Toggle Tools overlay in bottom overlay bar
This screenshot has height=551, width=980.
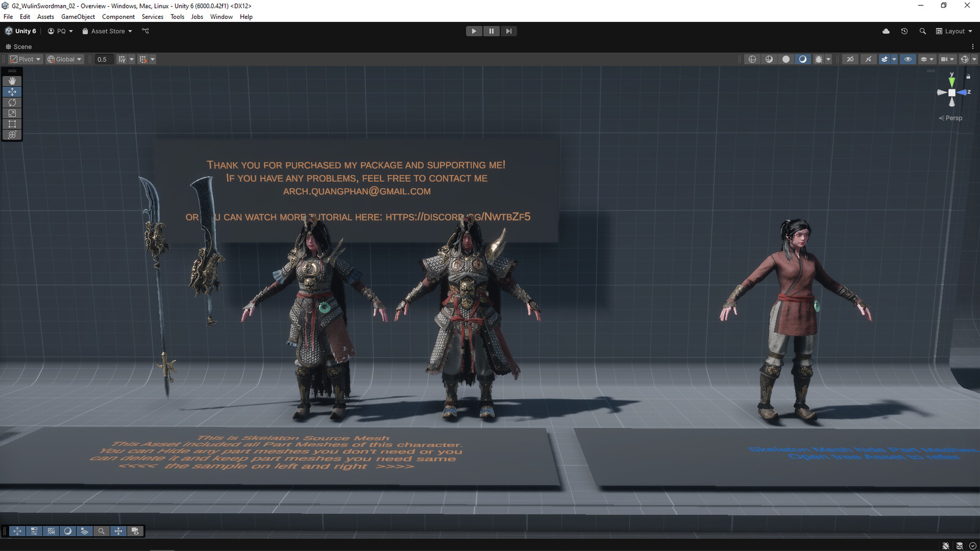17,531
